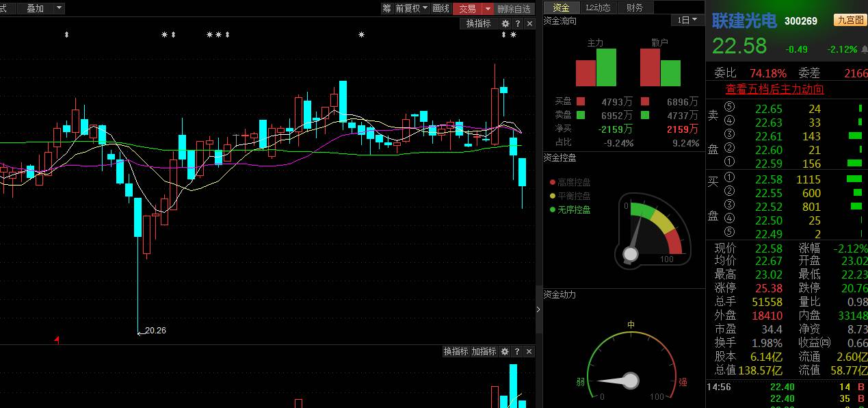Click the large 22.58 current price
Screen dimensions: 868x408
click(739, 46)
